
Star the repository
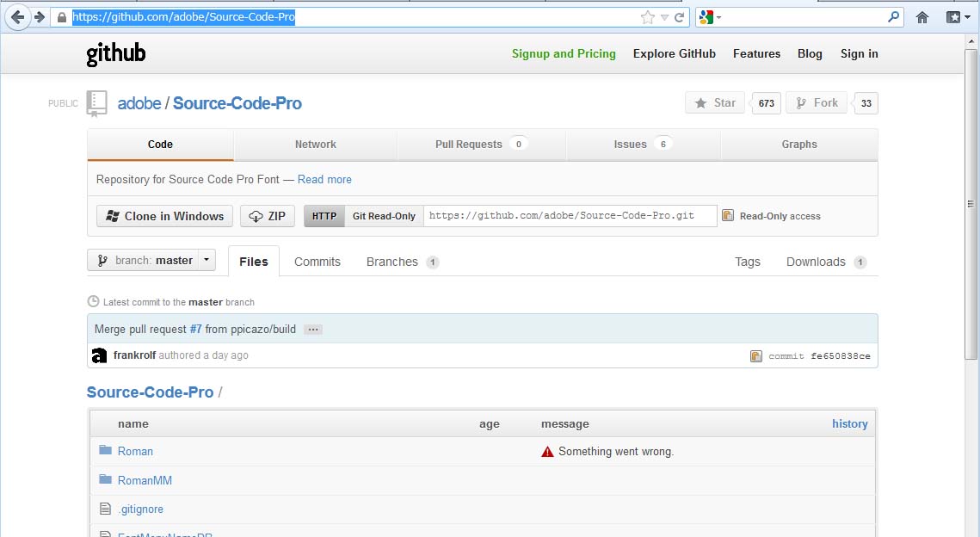pyautogui.click(x=715, y=102)
